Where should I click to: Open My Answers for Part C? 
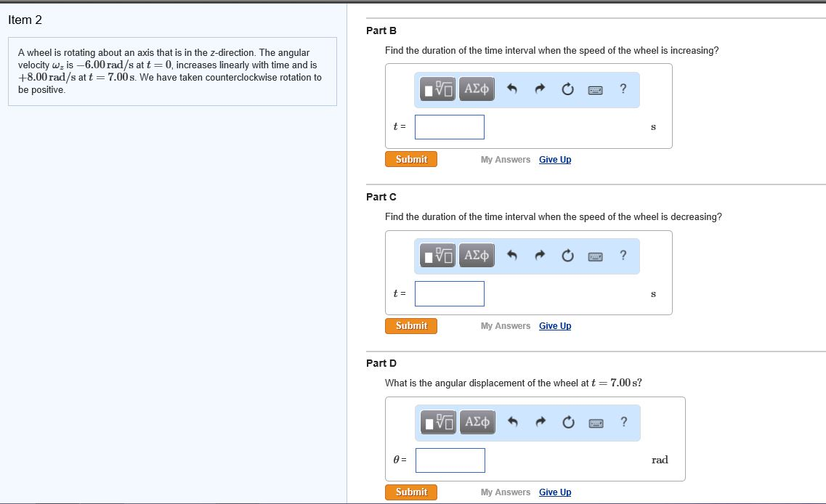505,326
